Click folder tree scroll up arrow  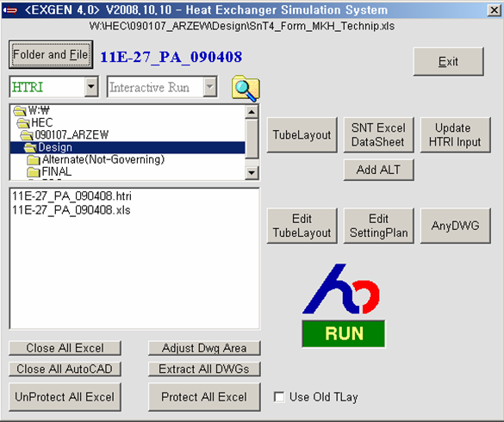tap(252, 112)
